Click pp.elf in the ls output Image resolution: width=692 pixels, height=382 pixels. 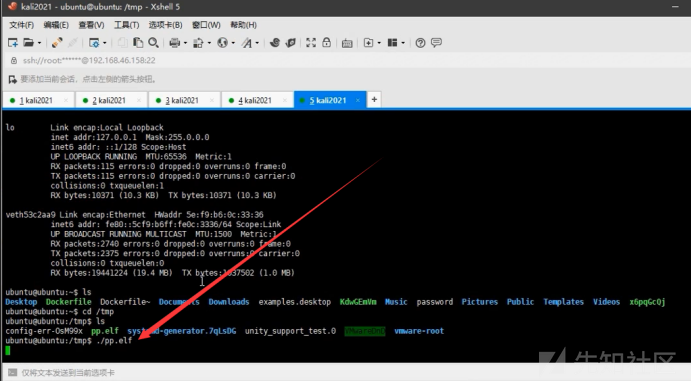(105, 331)
